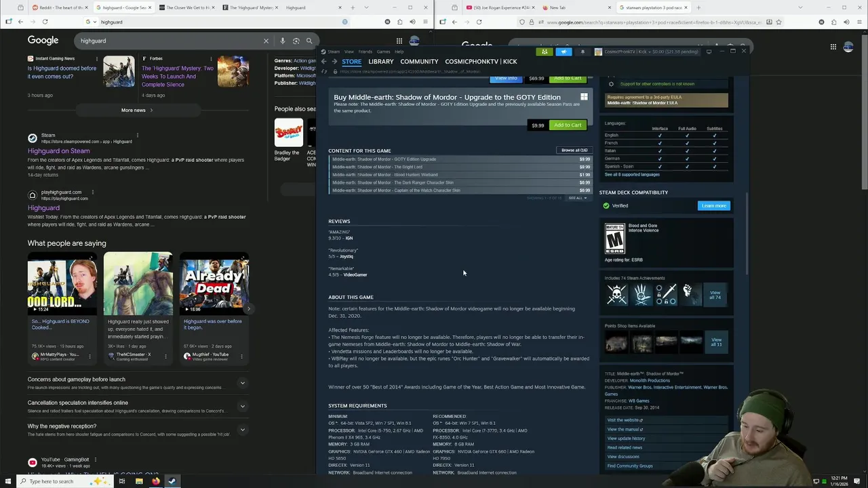Click the Google search magnifier icon

point(309,41)
